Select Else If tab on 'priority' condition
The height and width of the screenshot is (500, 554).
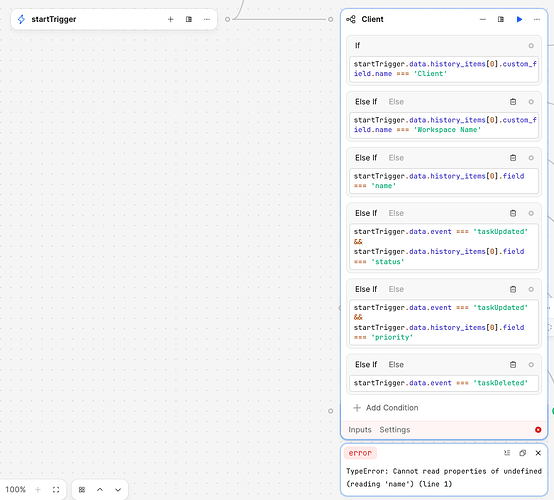coord(366,289)
